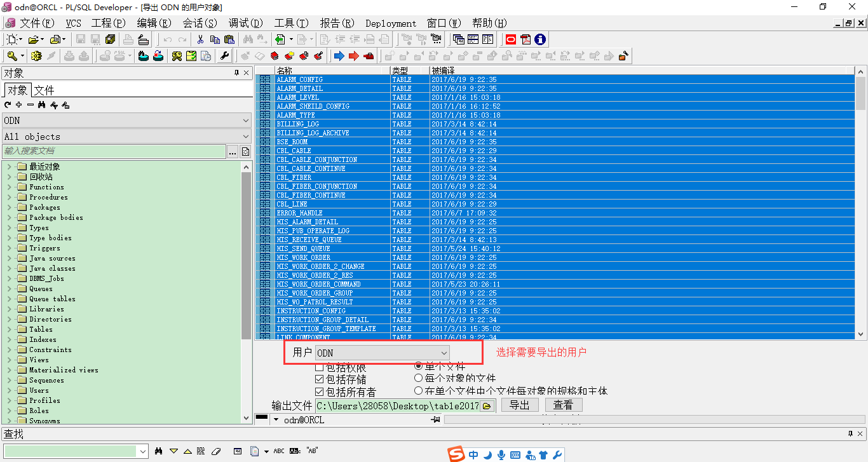The width and height of the screenshot is (868, 462).
Task: Open the Deployment menu
Action: point(391,23)
